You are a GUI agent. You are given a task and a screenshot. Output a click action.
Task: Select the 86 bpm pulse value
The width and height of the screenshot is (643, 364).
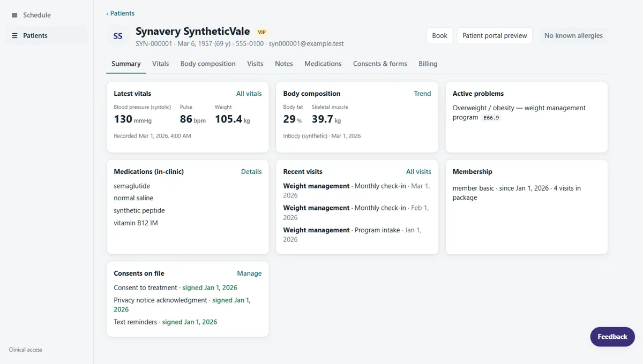[x=193, y=119]
